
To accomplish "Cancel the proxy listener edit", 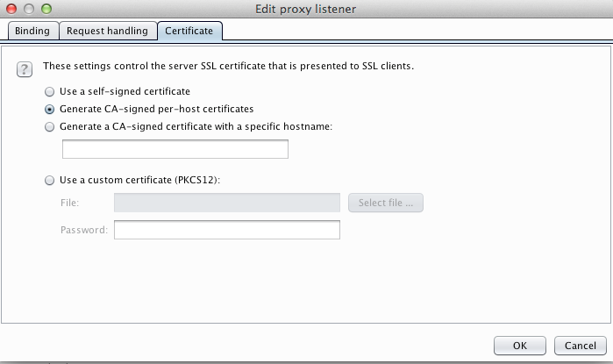I will [580, 346].
